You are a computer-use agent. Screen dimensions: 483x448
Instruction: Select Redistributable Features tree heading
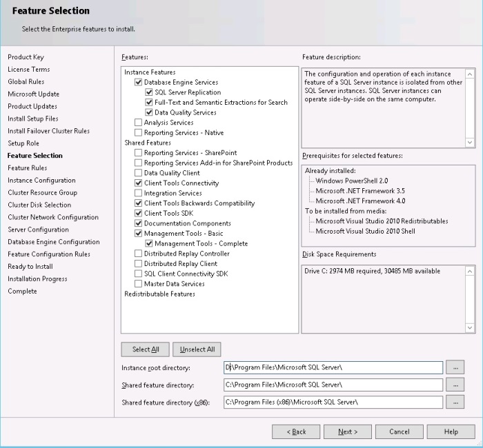[159, 294]
